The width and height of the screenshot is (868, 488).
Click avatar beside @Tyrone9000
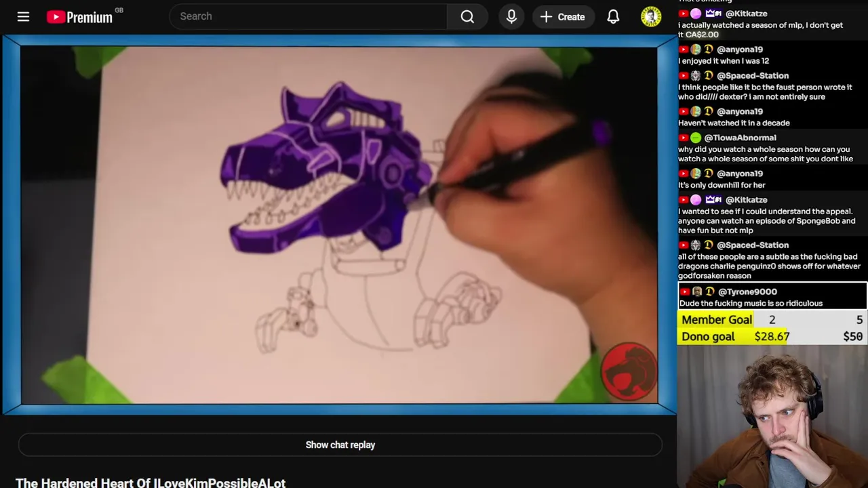[697, 292]
